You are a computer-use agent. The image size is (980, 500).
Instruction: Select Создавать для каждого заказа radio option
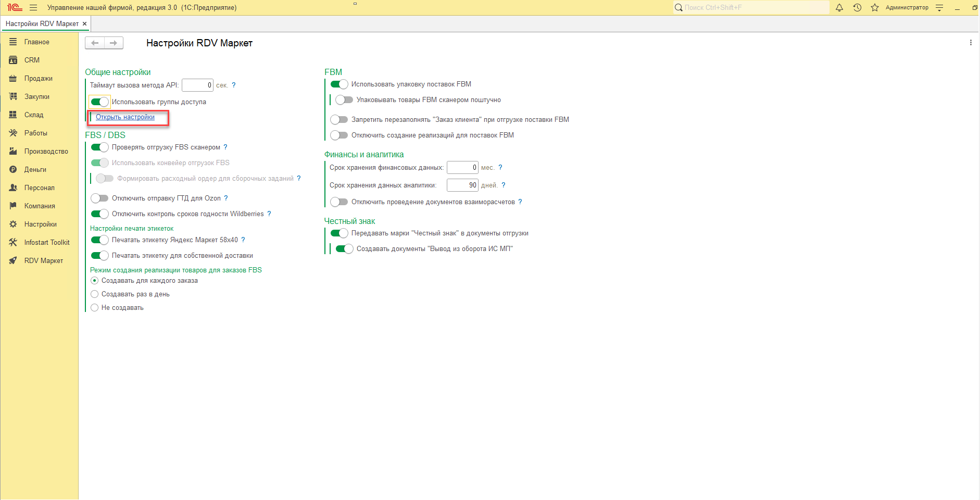(94, 281)
